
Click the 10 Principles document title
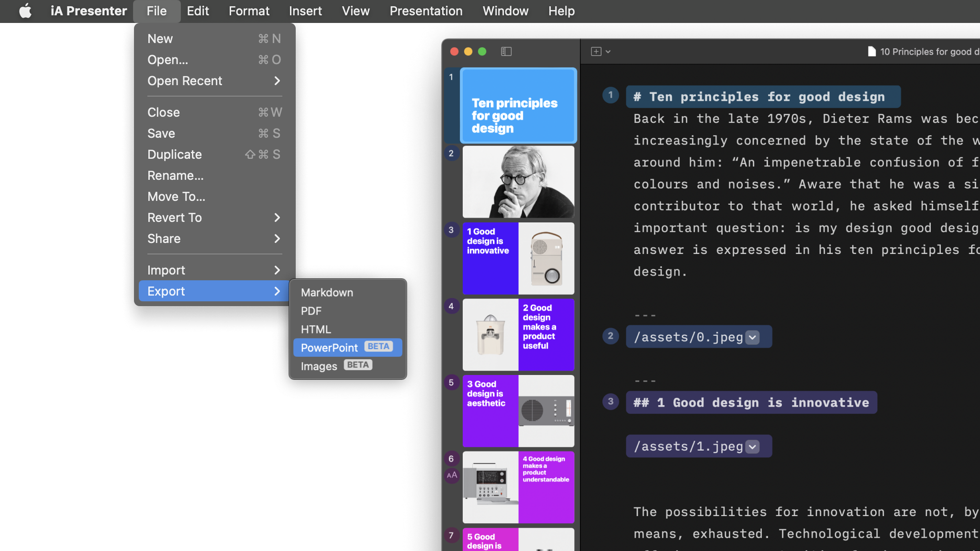(929, 52)
